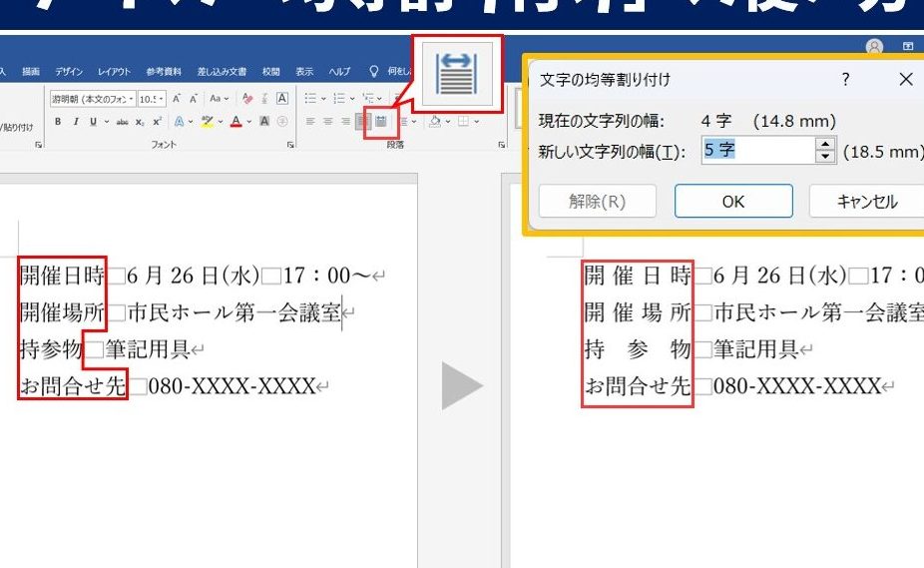
Task: Expand the bullet list style dropdown arrow
Action: (323, 99)
